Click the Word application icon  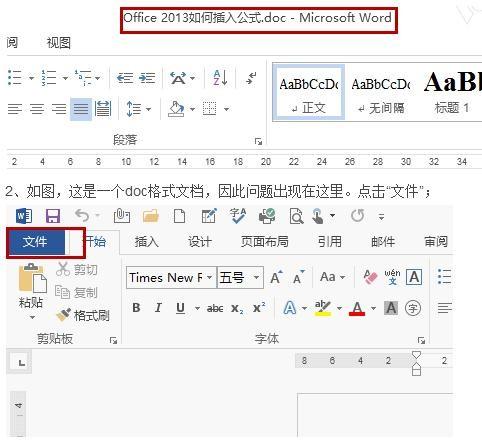(x=24, y=216)
